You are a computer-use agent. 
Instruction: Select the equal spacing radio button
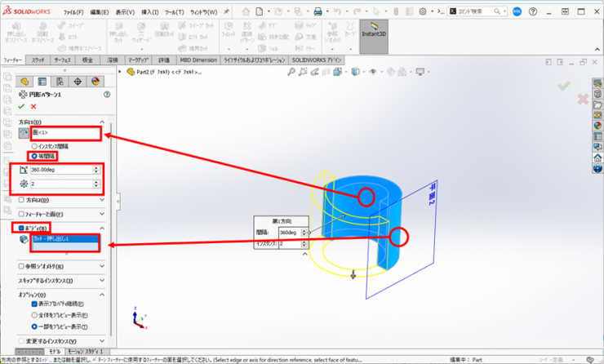pos(33,155)
